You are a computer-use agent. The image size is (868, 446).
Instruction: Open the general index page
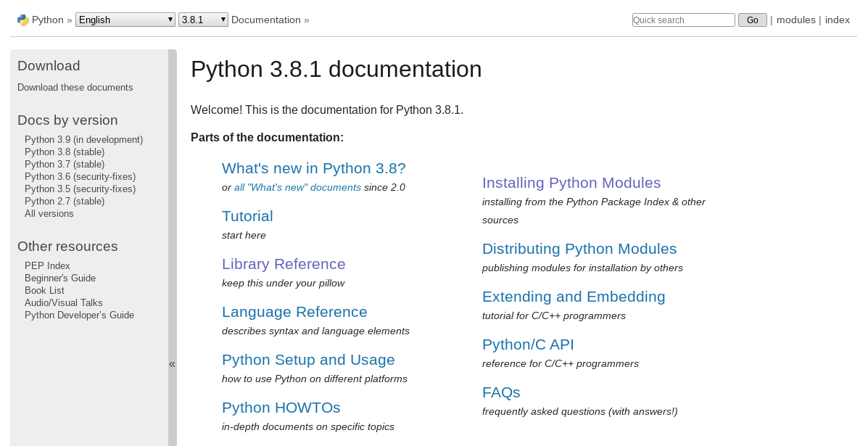tap(838, 20)
